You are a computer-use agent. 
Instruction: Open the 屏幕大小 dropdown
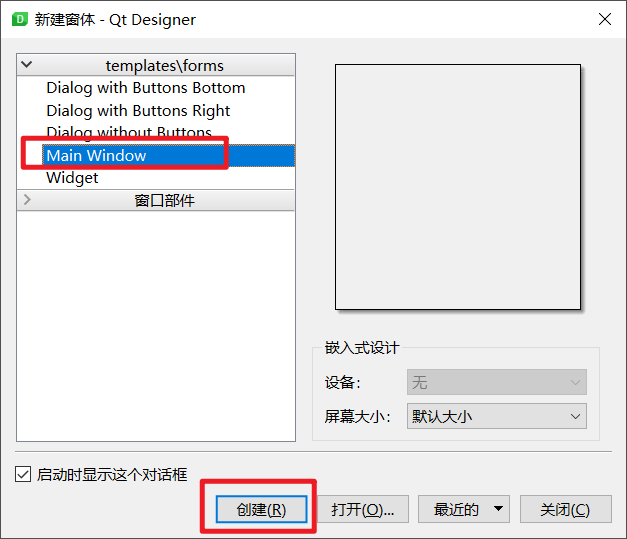click(x=497, y=416)
